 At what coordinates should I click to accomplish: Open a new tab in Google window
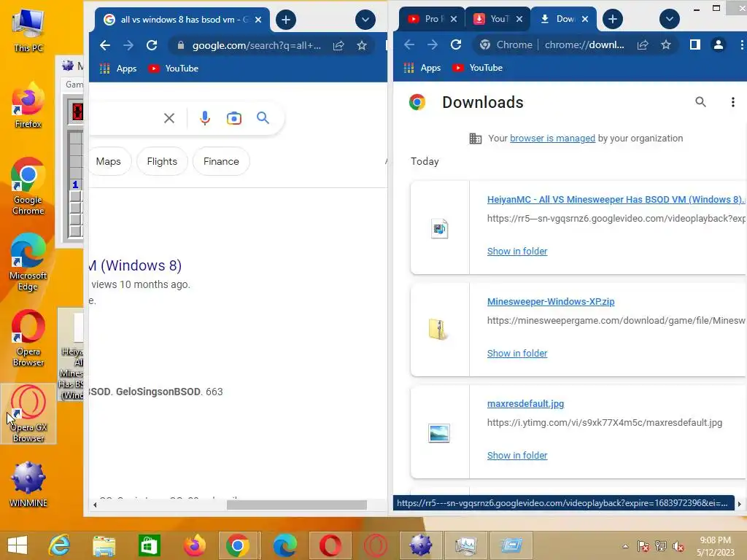(x=286, y=20)
